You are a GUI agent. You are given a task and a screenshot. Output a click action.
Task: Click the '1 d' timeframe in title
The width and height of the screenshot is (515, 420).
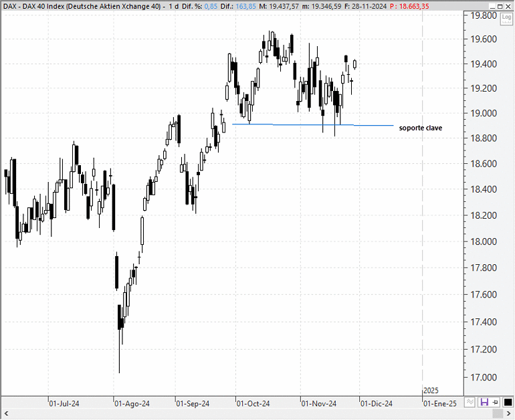pos(174,6)
